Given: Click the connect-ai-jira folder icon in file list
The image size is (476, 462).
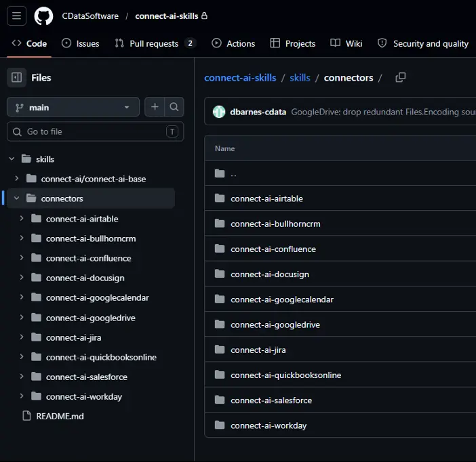Looking at the screenshot, I should click(220, 350).
